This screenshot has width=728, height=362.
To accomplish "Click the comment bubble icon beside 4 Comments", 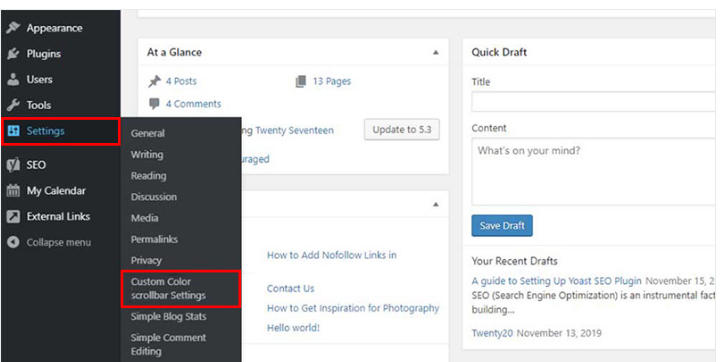I will (154, 103).
